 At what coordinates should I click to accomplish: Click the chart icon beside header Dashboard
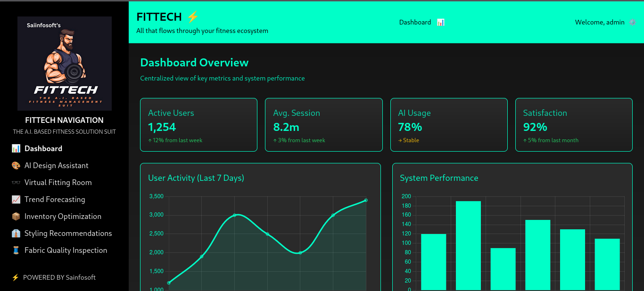[x=440, y=22]
